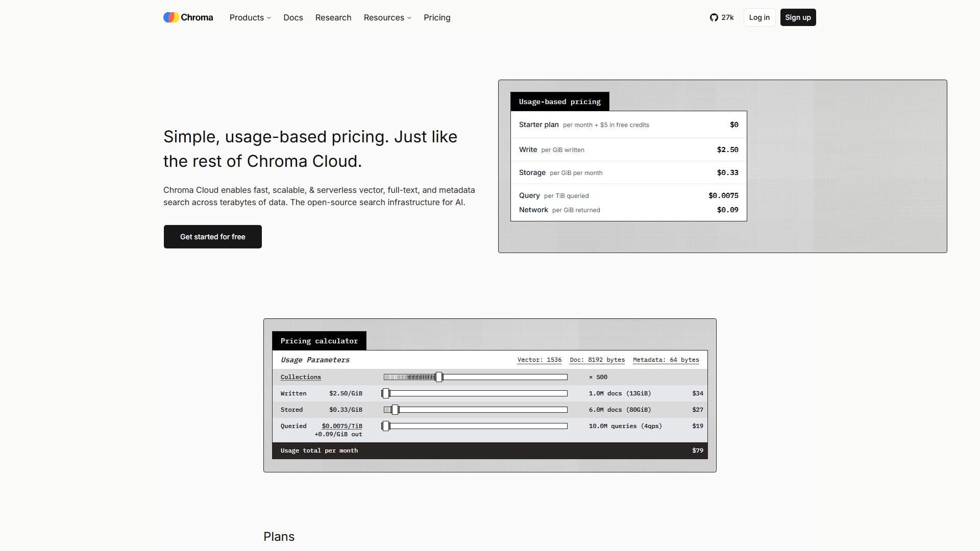
Task: Click the $34 written cost
Action: [x=698, y=393]
